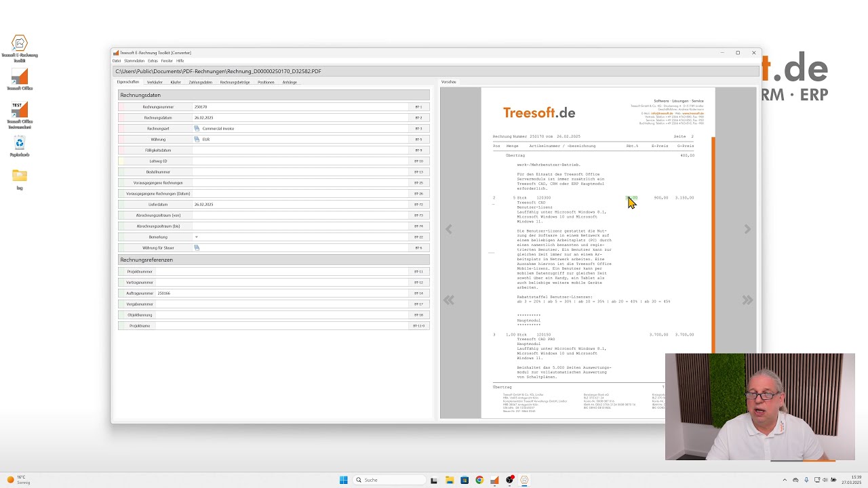Go to previous preview page arrow

(x=448, y=229)
